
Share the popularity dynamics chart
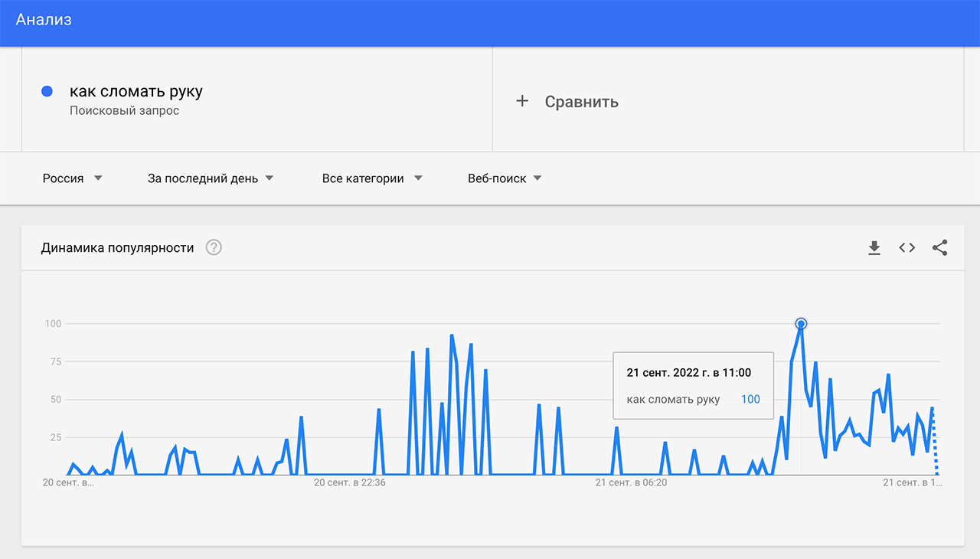[940, 248]
